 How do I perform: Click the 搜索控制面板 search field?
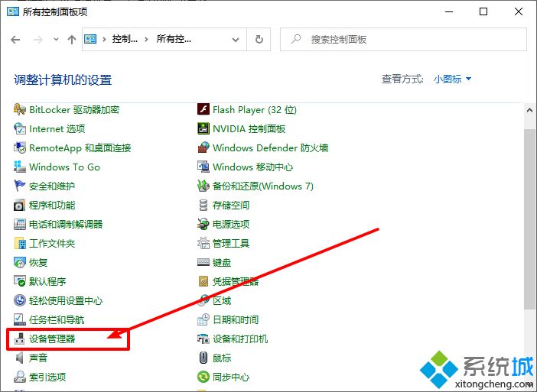coord(403,39)
